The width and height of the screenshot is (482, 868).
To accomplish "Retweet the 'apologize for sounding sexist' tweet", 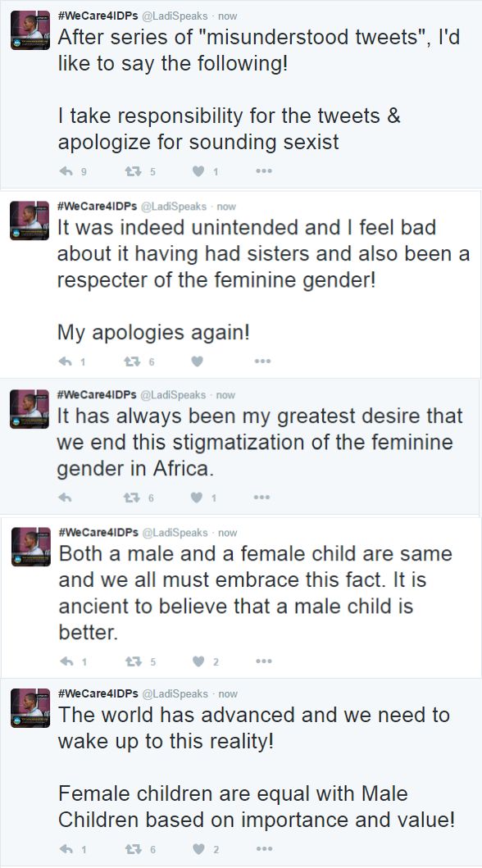I will [134, 171].
